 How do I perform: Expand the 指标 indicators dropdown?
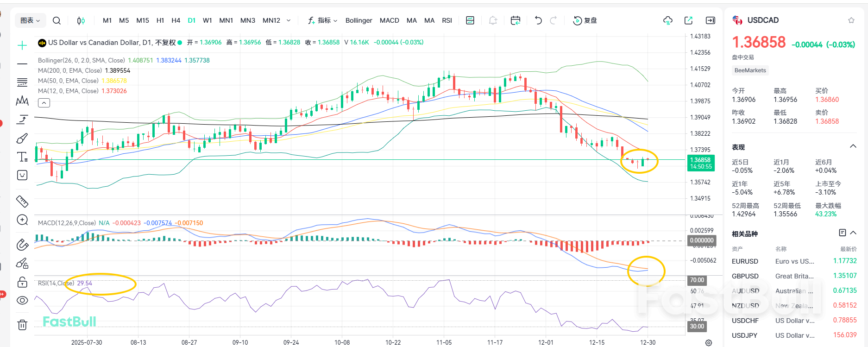point(323,20)
